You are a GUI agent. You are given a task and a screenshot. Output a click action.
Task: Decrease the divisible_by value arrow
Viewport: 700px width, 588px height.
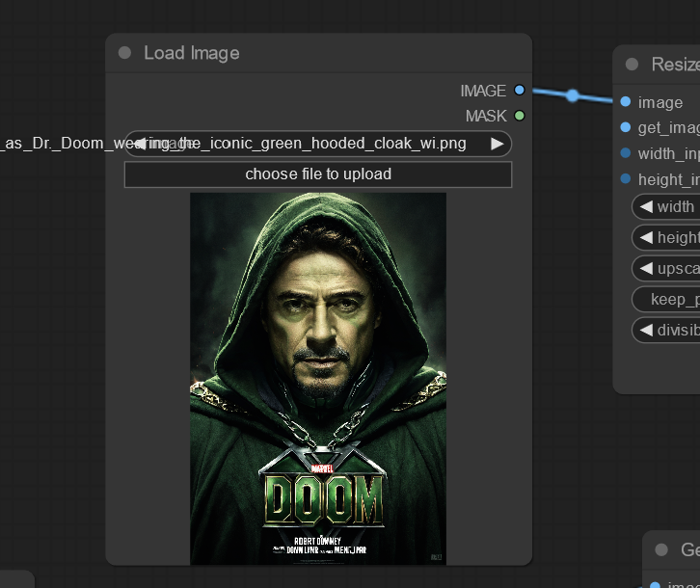(646, 330)
